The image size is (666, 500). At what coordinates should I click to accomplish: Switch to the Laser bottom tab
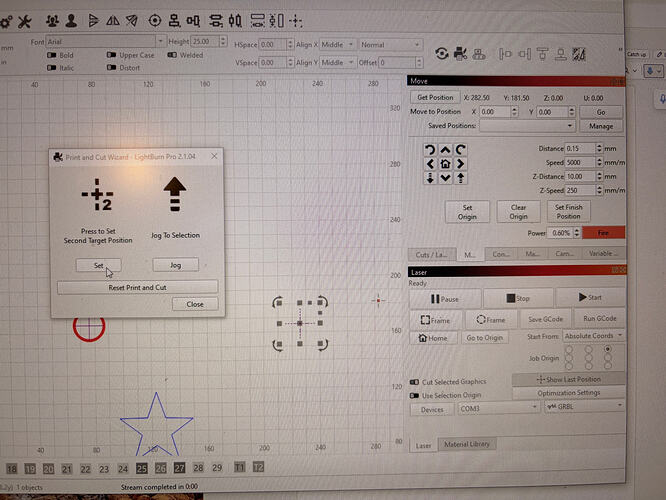click(423, 445)
